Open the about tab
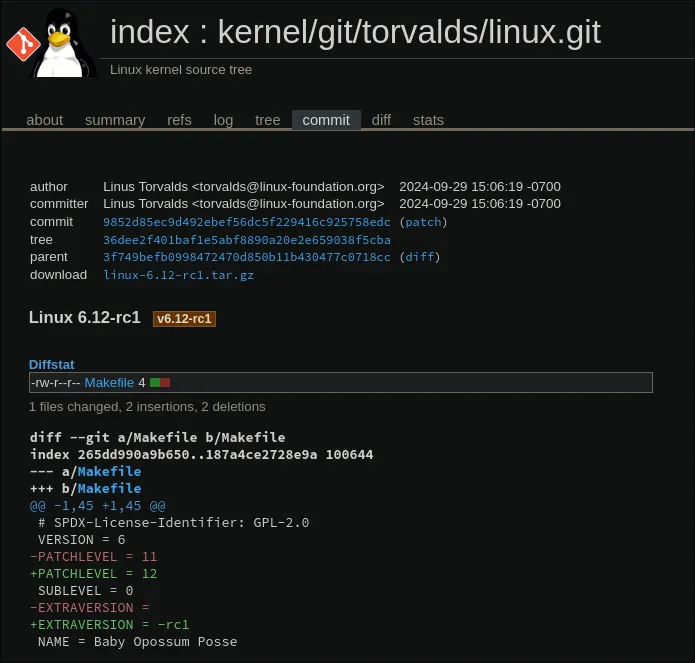The image size is (695, 663). coord(44,120)
